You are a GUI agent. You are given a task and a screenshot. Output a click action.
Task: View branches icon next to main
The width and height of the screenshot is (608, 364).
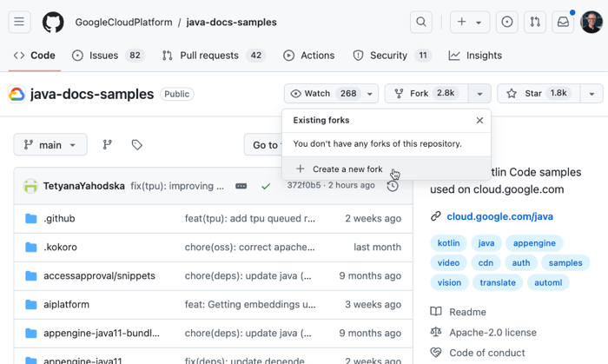[108, 145]
